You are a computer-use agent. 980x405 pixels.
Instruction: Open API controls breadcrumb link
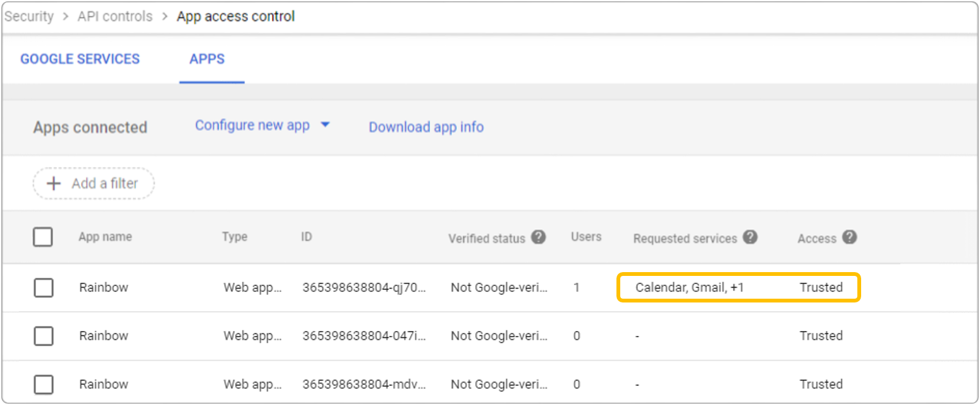point(115,16)
